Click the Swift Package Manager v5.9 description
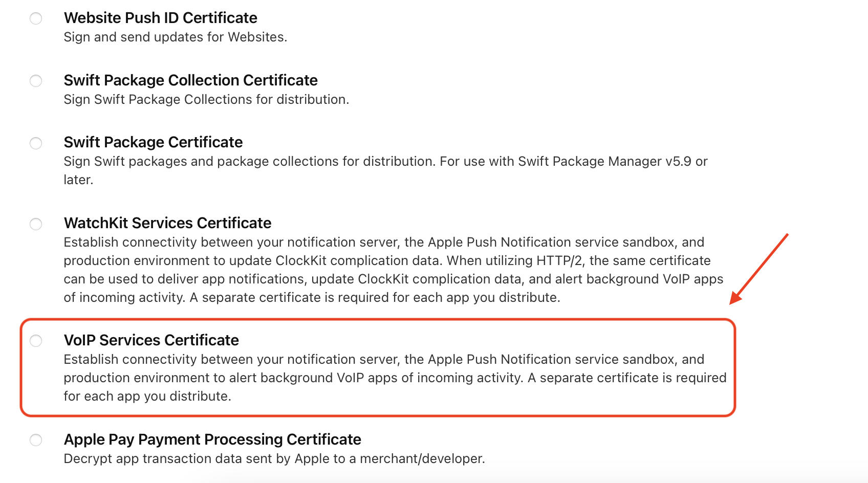 (x=385, y=162)
